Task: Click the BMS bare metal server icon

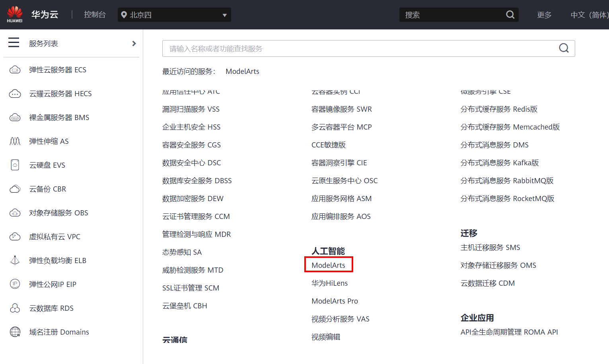Action: coord(15,118)
